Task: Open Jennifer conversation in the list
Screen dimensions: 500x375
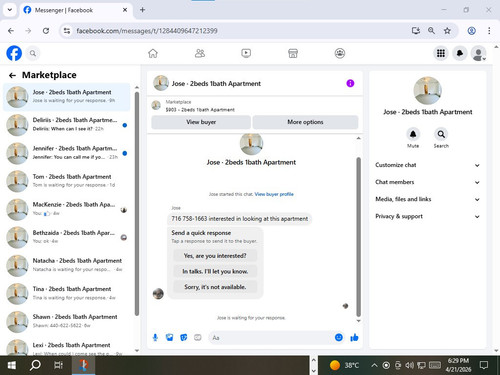Action: [x=67, y=153]
